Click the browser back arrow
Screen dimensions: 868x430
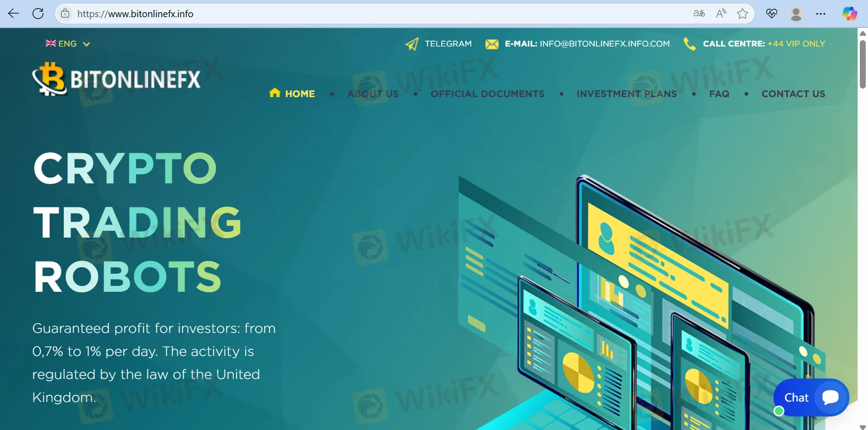14,14
